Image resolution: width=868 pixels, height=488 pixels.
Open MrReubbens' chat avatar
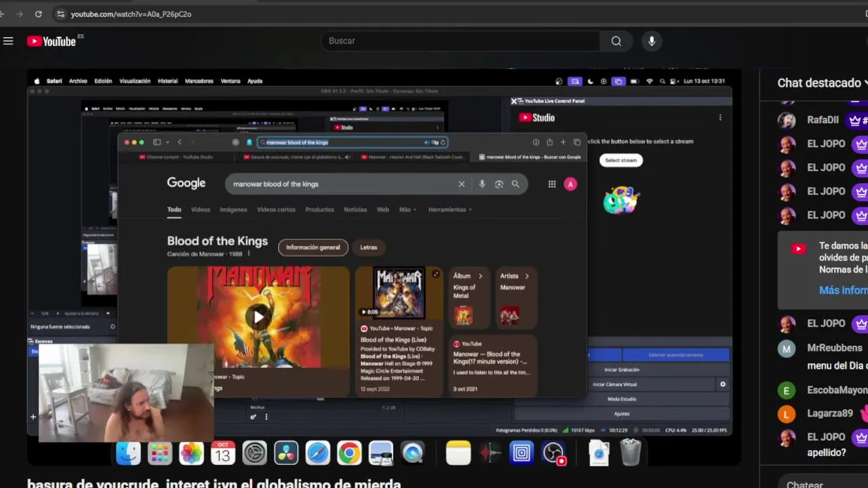point(787,348)
